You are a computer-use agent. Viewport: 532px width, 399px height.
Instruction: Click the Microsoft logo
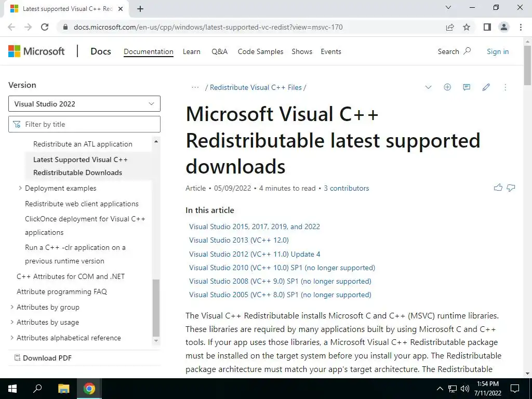[36, 51]
